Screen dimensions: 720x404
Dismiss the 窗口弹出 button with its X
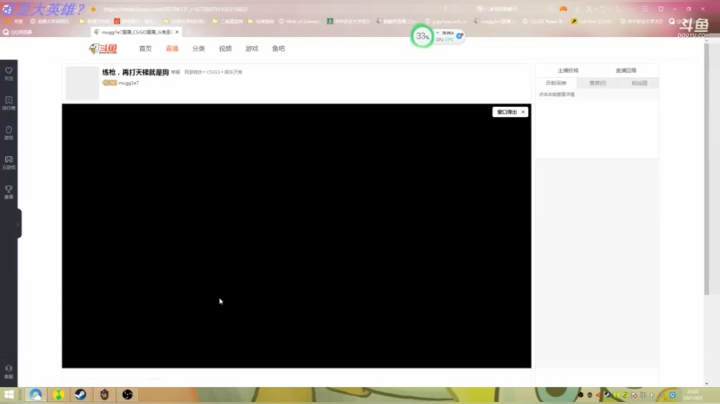click(x=523, y=112)
